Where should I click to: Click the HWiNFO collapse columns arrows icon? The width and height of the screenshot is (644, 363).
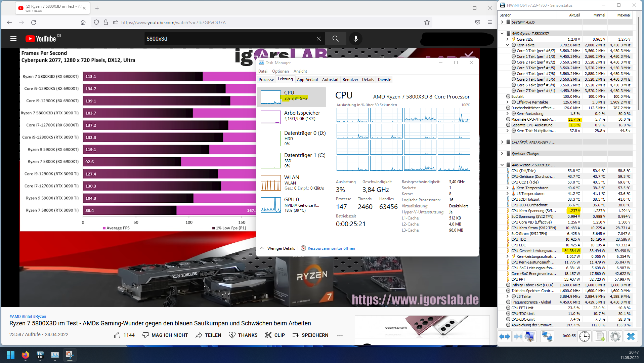[x=518, y=336]
